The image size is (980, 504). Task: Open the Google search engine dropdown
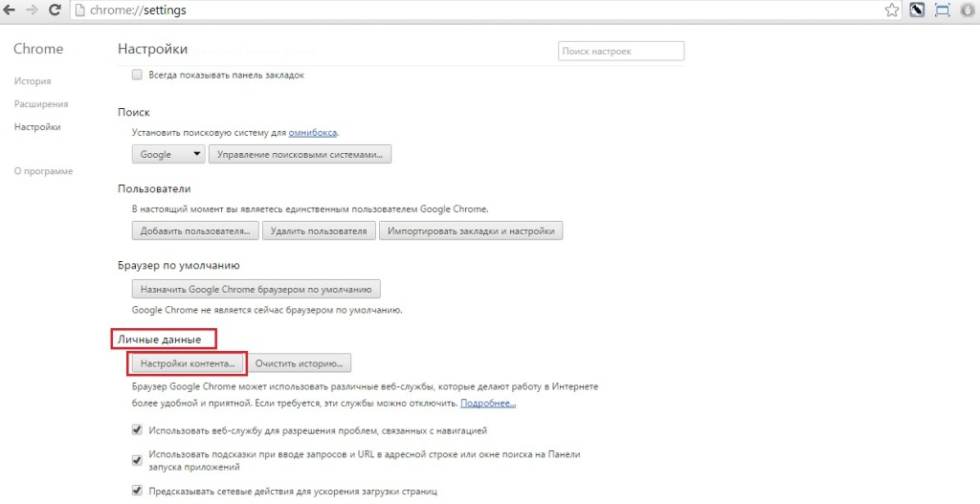167,154
